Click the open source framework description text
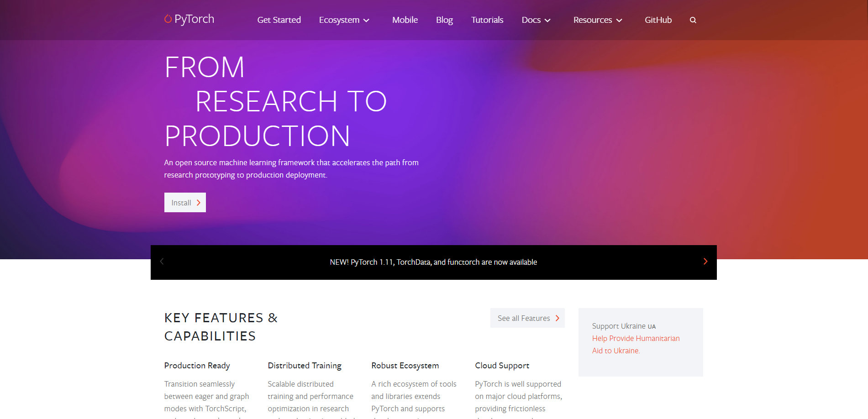Image resolution: width=868 pixels, height=419 pixels. point(291,169)
